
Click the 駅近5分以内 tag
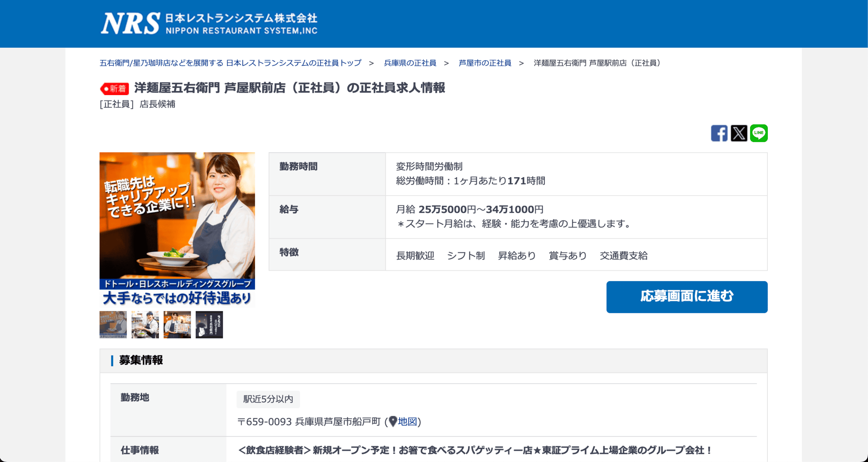pyautogui.click(x=268, y=399)
